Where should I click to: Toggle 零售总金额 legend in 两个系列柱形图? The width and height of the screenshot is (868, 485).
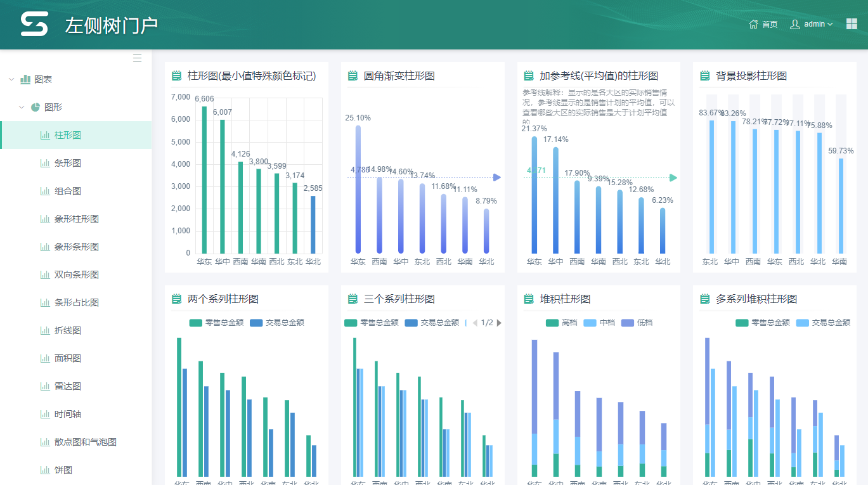click(217, 323)
